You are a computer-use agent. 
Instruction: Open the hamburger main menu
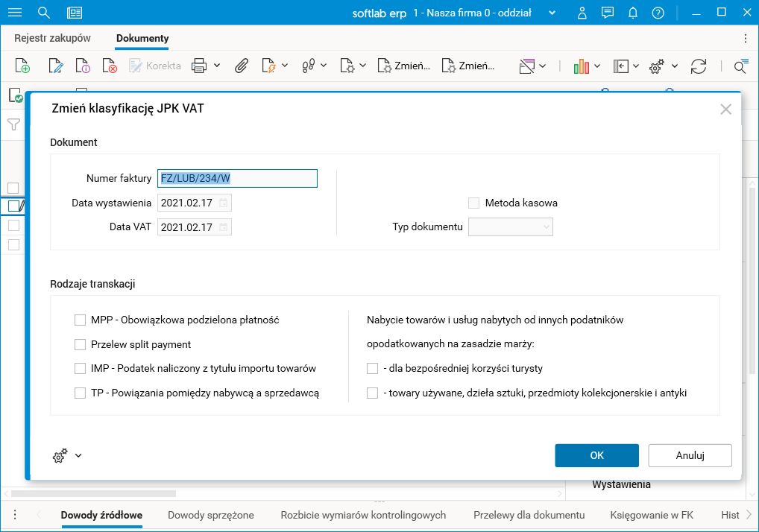pyautogui.click(x=15, y=13)
